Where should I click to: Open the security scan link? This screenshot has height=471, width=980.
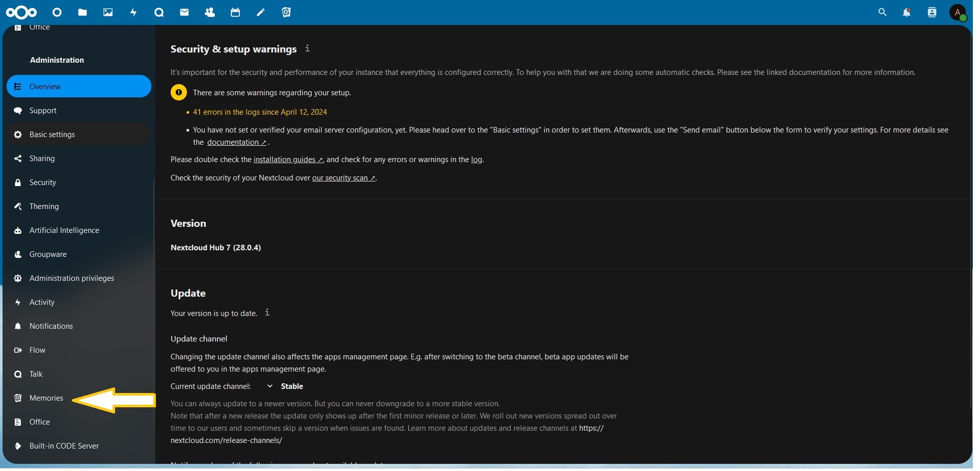pyautogui.click(x=347, y=179)
